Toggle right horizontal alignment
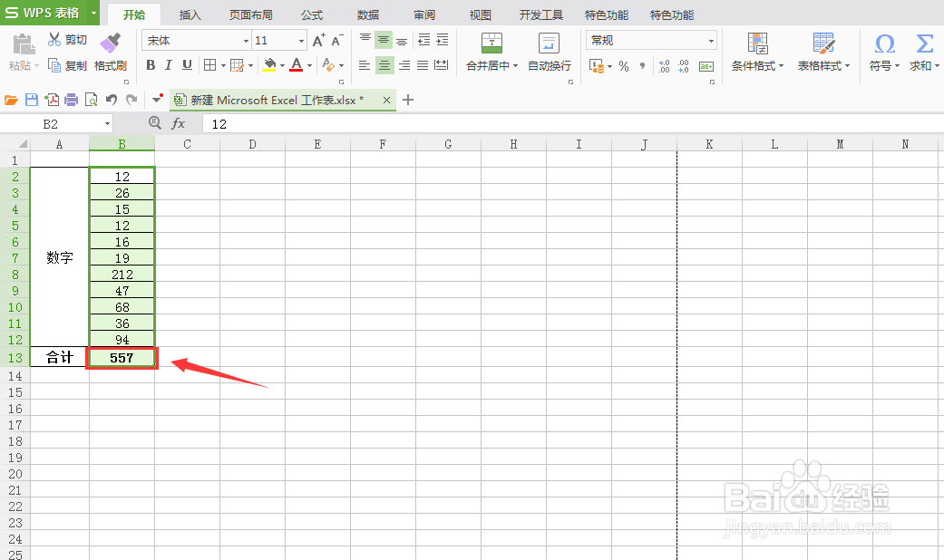 pyautogui.click(x=404, y=65)
